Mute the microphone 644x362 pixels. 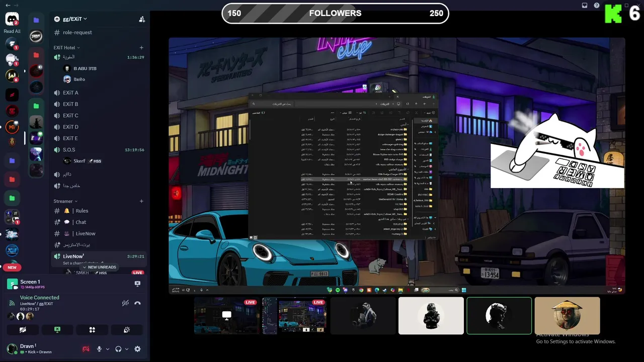[x=99, y=349]
